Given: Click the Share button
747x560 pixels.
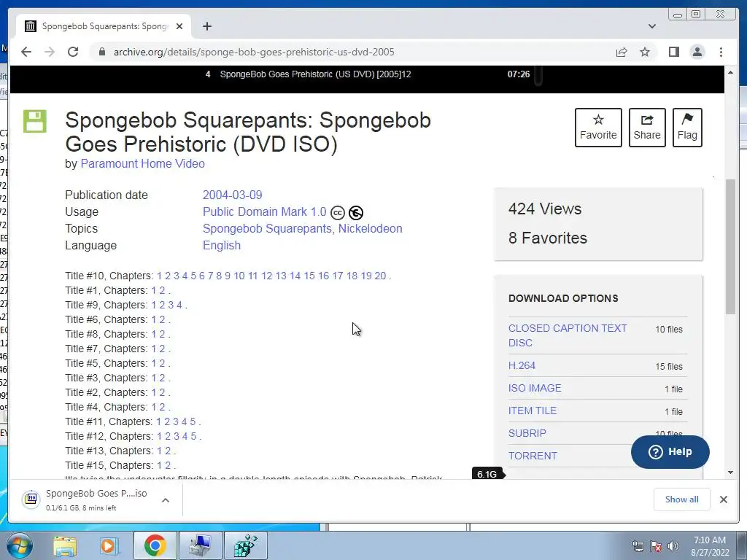Looking at the screenshot, I should (x=647, y=128).
